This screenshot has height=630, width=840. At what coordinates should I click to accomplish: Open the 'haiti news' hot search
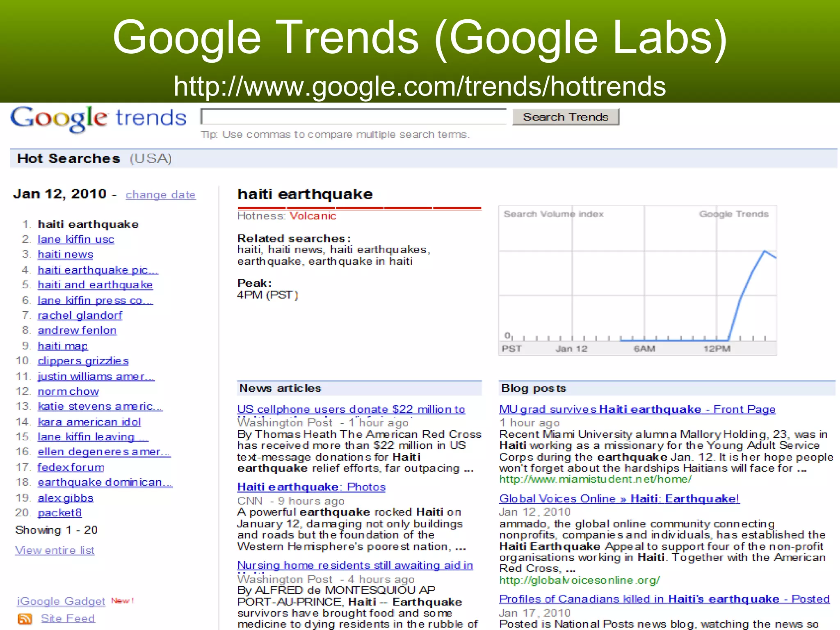pyautogui.click(x=66, y=254)
